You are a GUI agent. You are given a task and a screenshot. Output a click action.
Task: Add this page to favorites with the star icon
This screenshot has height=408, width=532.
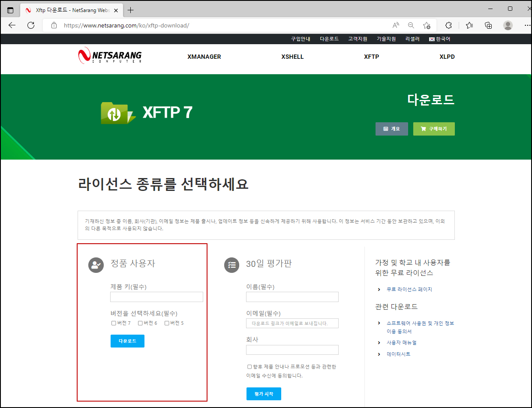(427, 25)
